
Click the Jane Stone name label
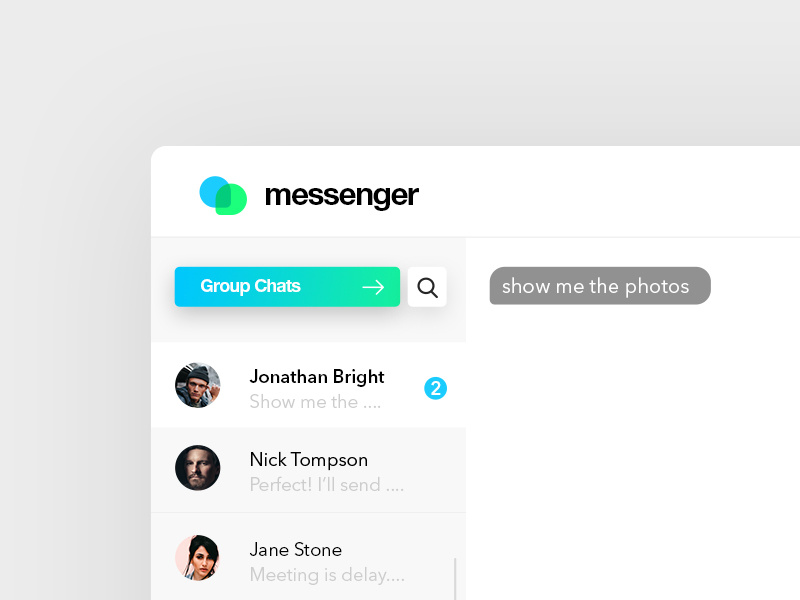[296, 550]
